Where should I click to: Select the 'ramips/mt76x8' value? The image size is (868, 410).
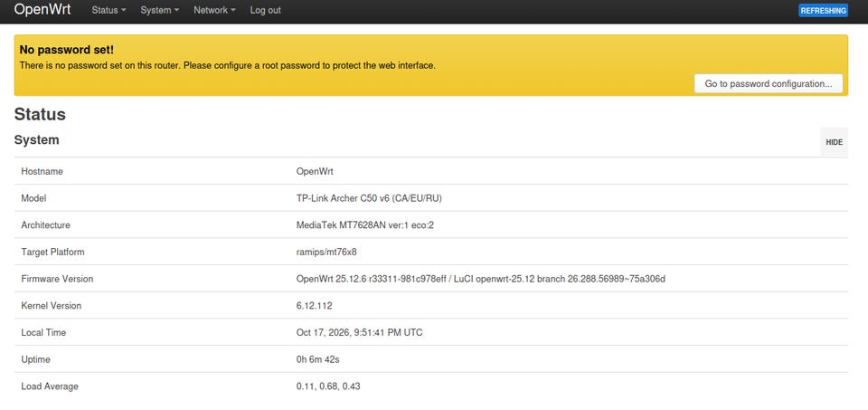(326, 252)
